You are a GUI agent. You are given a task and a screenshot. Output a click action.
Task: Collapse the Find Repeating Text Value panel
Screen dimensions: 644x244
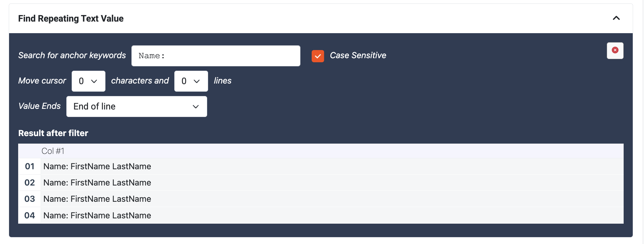tap(616, 18)
